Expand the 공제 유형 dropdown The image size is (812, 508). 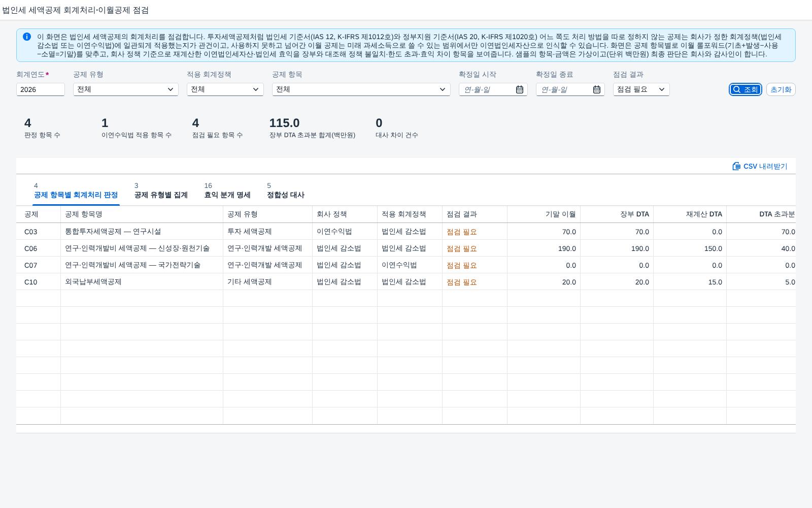[126, 89]
